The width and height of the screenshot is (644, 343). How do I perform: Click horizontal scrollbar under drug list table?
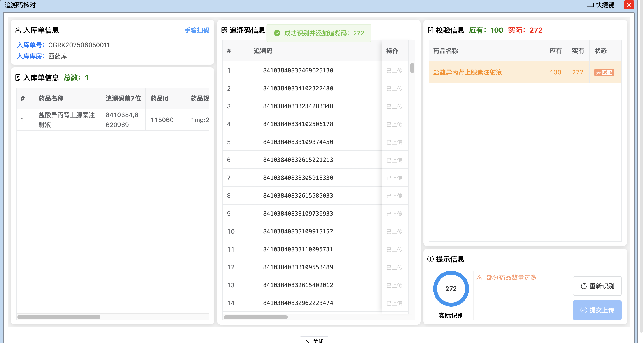point(59,317)
